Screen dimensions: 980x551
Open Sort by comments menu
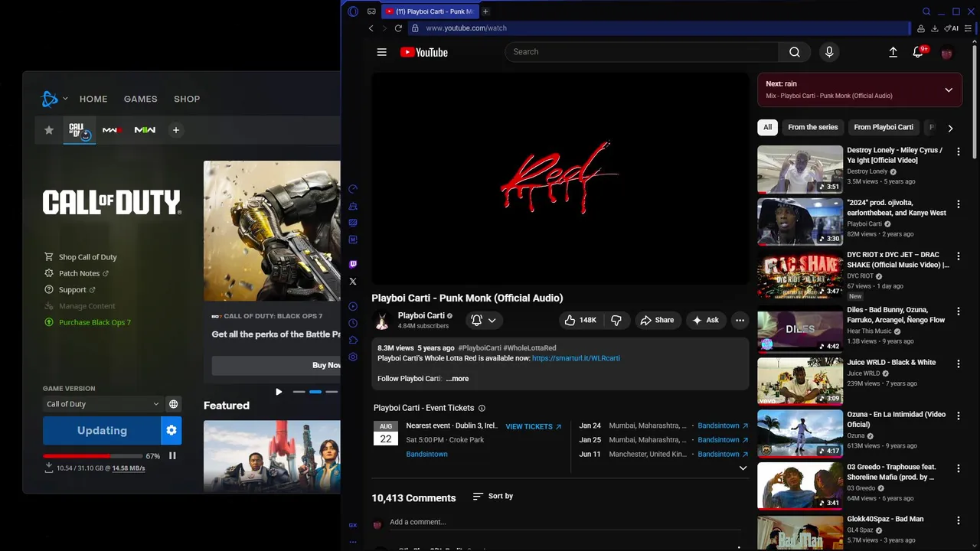[x=492, y=497]
